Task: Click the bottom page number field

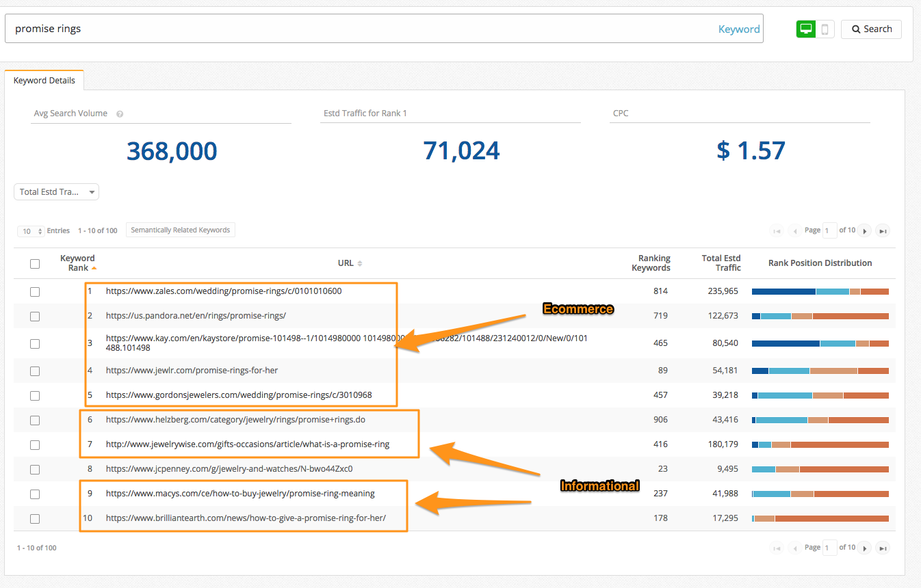Action: [829, 548]
